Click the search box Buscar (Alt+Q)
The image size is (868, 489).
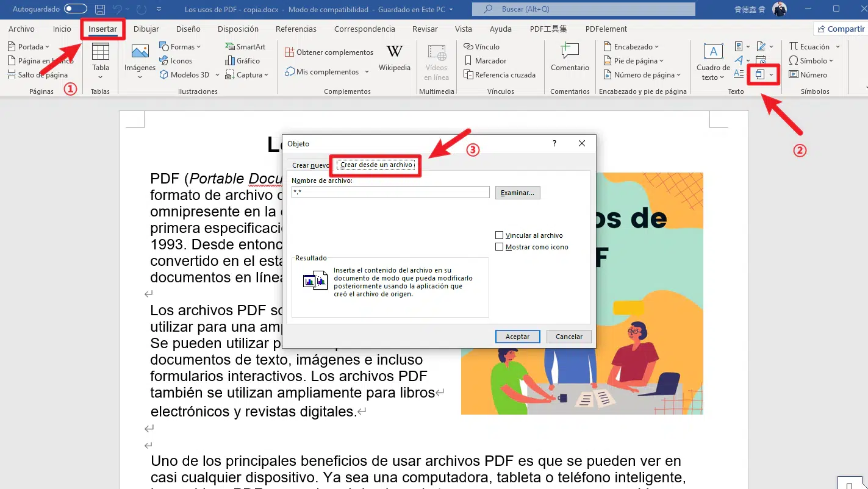[584, 9]
